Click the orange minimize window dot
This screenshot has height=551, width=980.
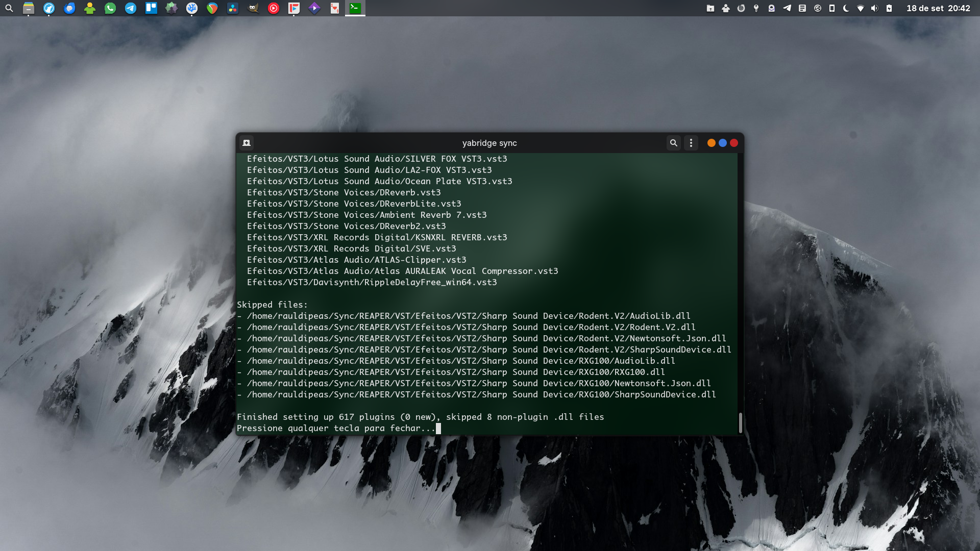point(711,143)
